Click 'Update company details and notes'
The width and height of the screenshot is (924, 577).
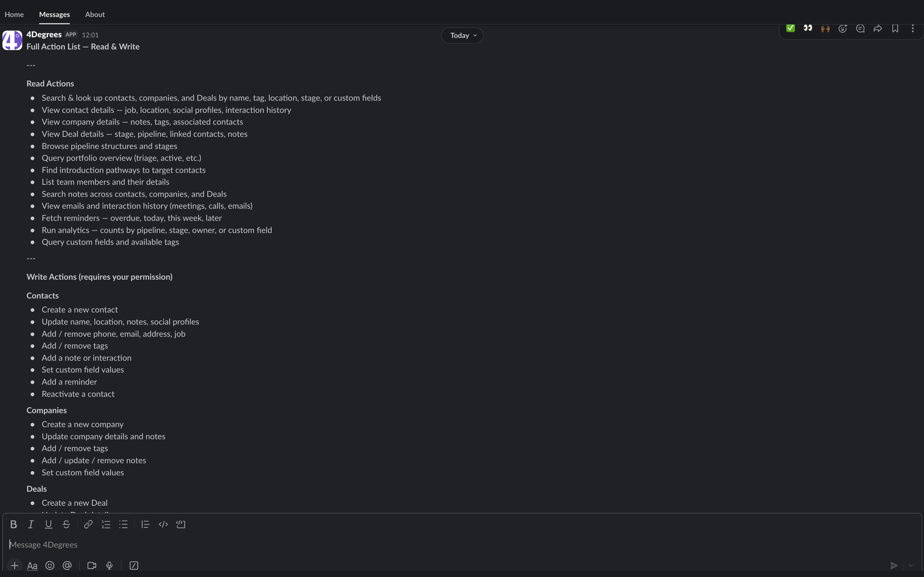pos(103,437)
